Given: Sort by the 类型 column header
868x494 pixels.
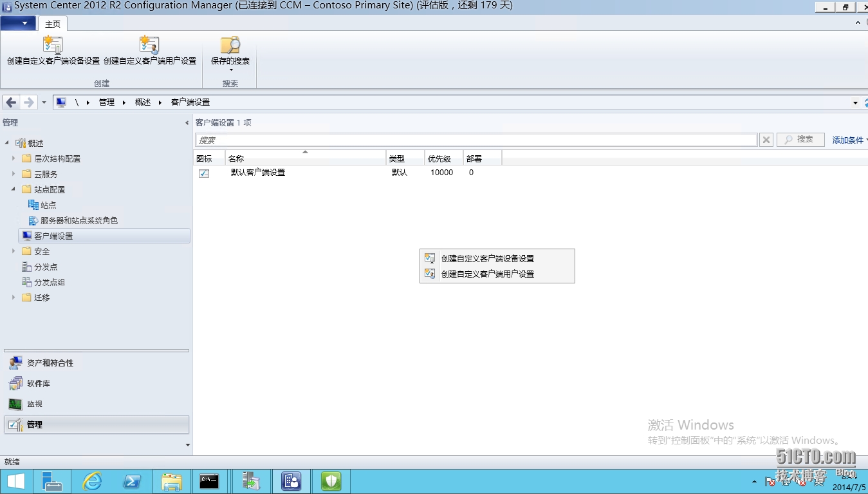Looking at the screenshot, I should (x=405, y=158).
